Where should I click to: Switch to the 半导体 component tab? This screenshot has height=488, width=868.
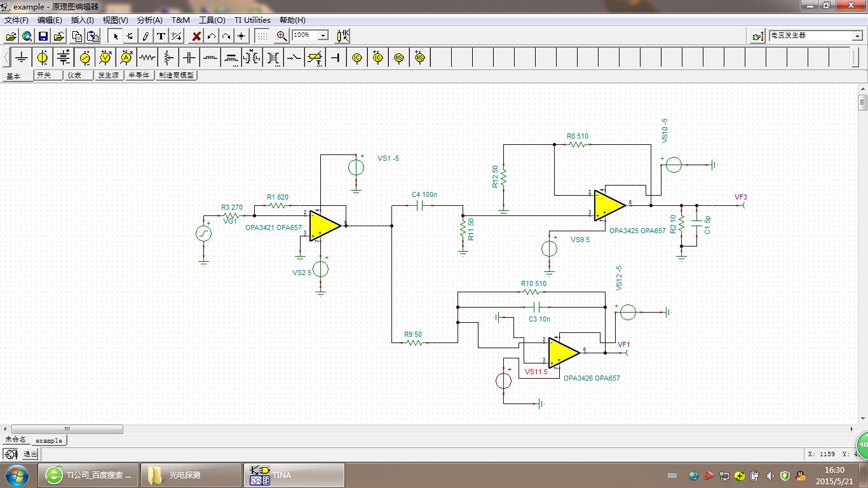[x=139, y=75]
